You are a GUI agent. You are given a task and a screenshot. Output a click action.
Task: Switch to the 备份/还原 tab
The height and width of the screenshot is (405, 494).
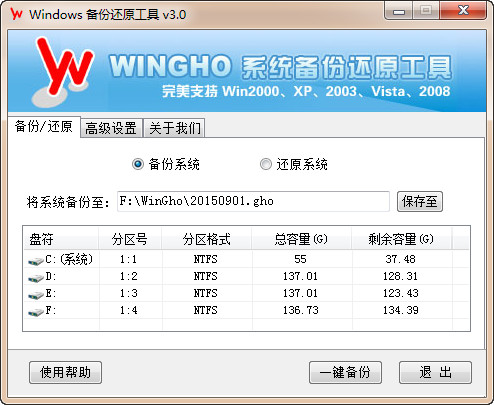pos(44,127)
